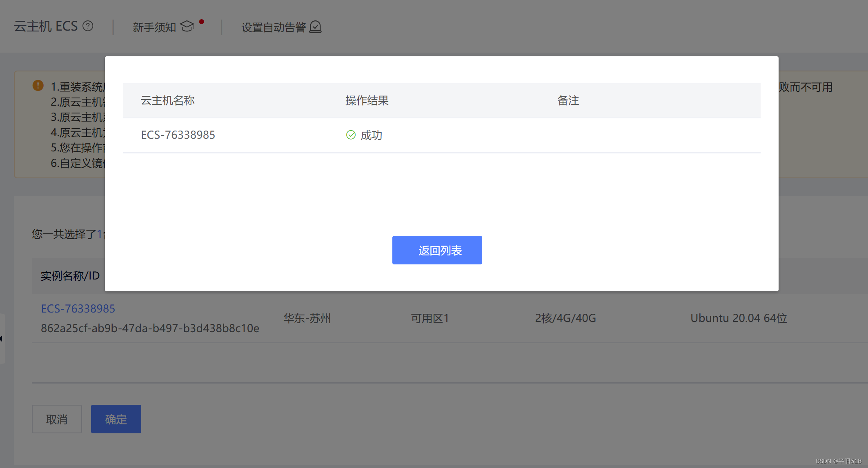Click the orange warning icon in notice box
Image resolution: width=868 pixels, height=468 pixels.
pyautogui.click(x=38, y=86)
